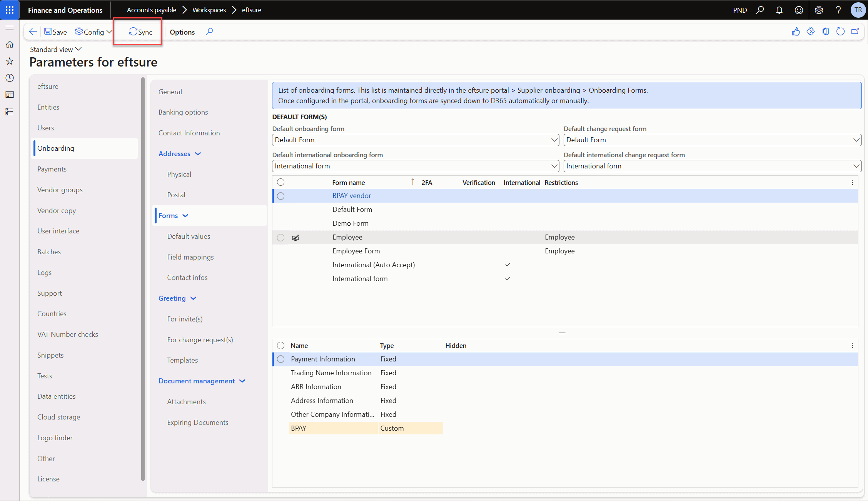Show notifications bell
868x501 pixels.
(779, 10)
